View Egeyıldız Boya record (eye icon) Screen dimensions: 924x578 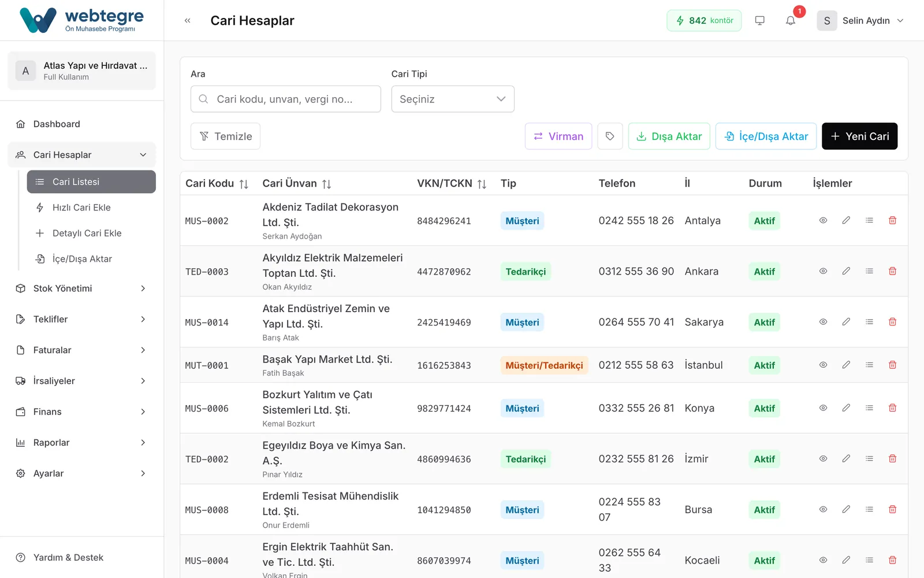(823, 459)
